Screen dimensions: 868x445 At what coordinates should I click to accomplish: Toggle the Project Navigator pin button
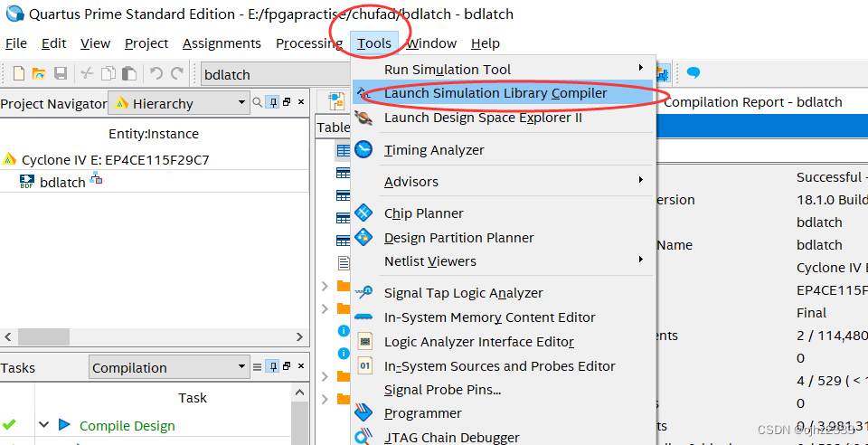coord(272,103)
